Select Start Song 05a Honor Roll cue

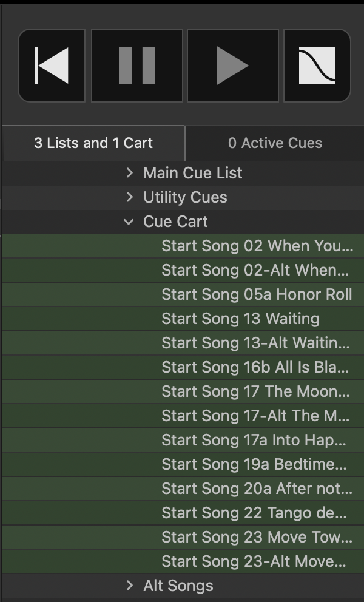pyautogui.click(x=183, y=294)
